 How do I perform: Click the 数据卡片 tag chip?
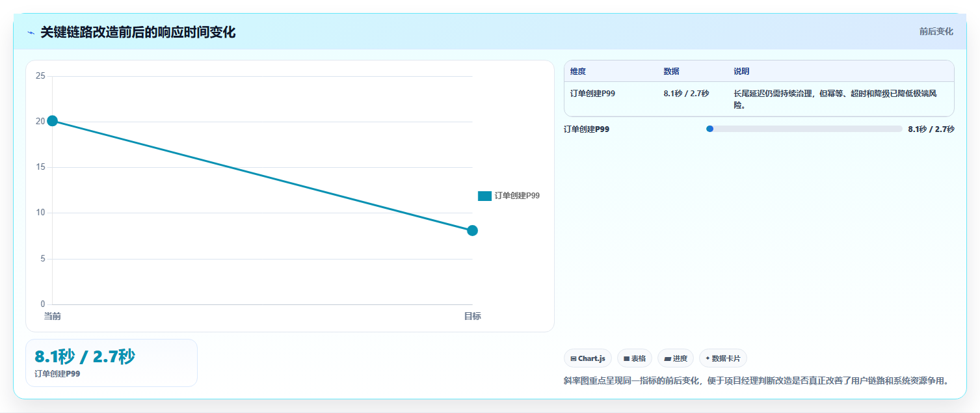pos(722,358)
